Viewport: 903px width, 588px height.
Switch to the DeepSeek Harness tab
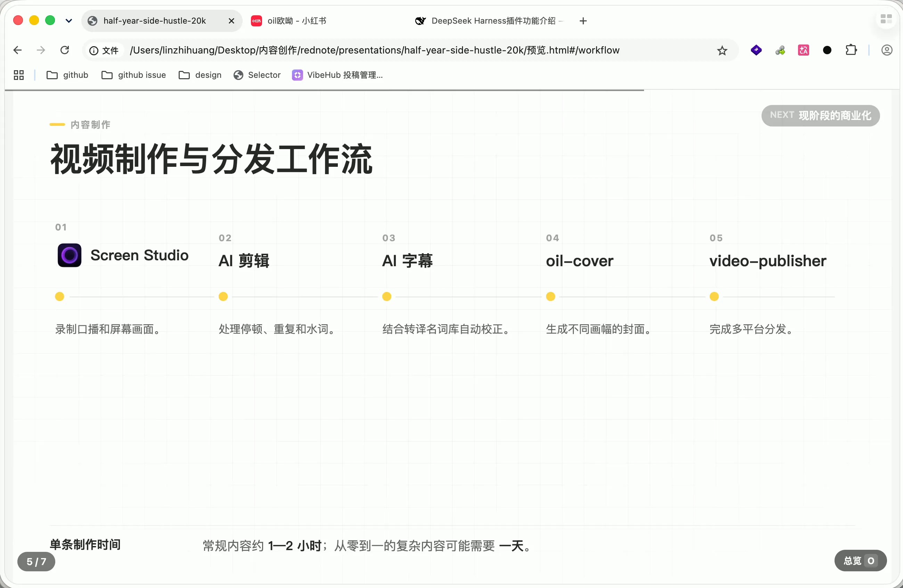click(x=489, y=21)
